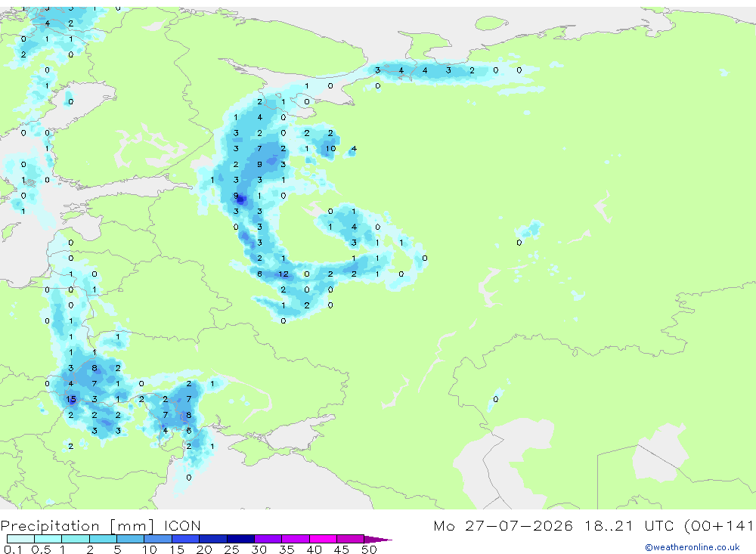Pick the legend color between 5 and 10

[130, 539]
